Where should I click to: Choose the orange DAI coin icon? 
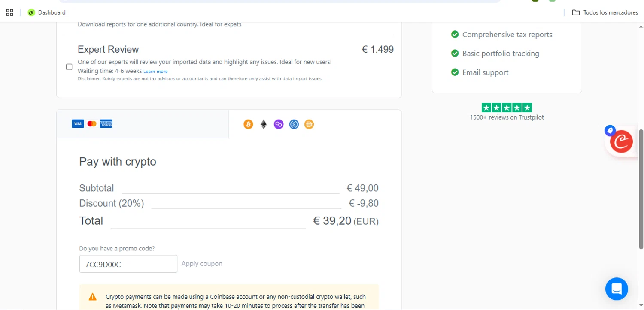(309, 124)
